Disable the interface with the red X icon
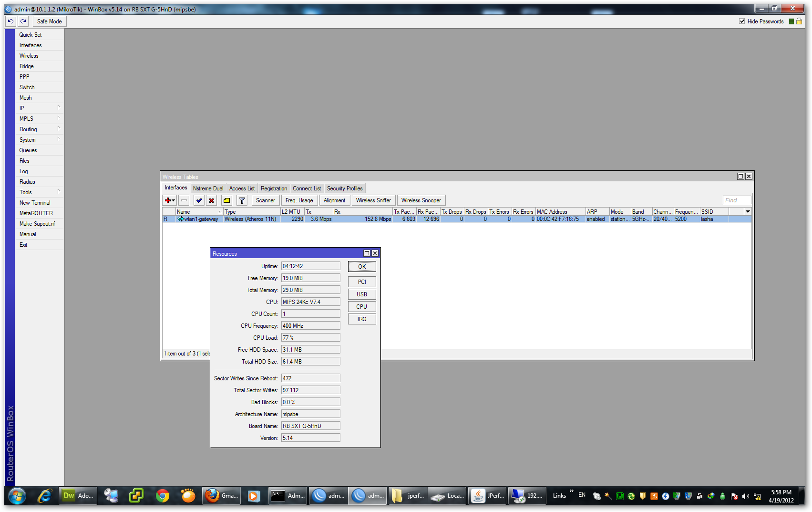Screen dimensions: 812x512 (x=212, y=200)
